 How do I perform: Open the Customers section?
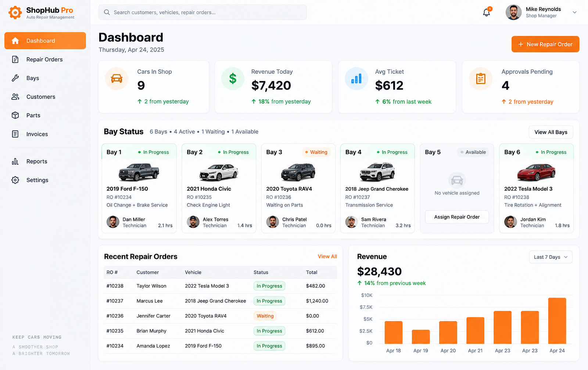(x=45, y=97)
